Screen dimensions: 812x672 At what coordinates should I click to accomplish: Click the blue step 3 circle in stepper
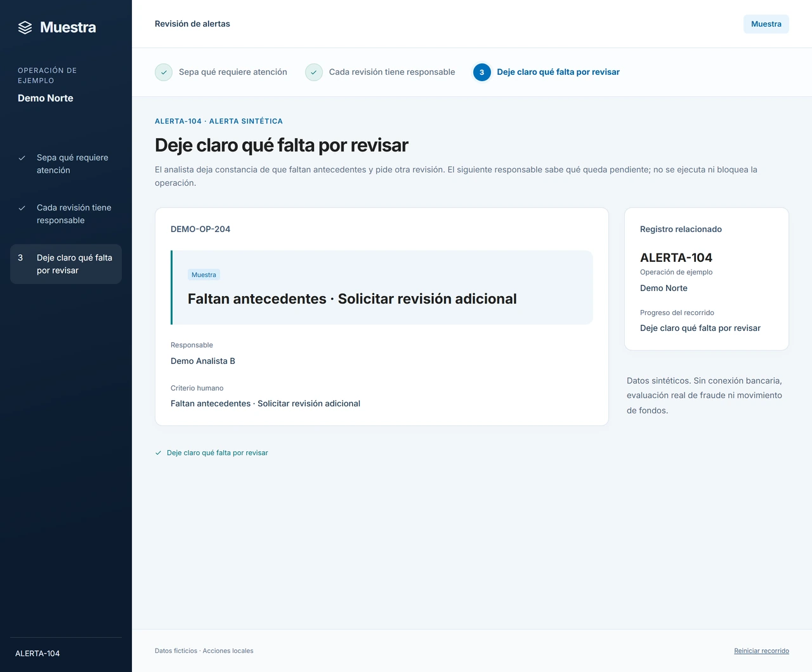coord(481,72)
